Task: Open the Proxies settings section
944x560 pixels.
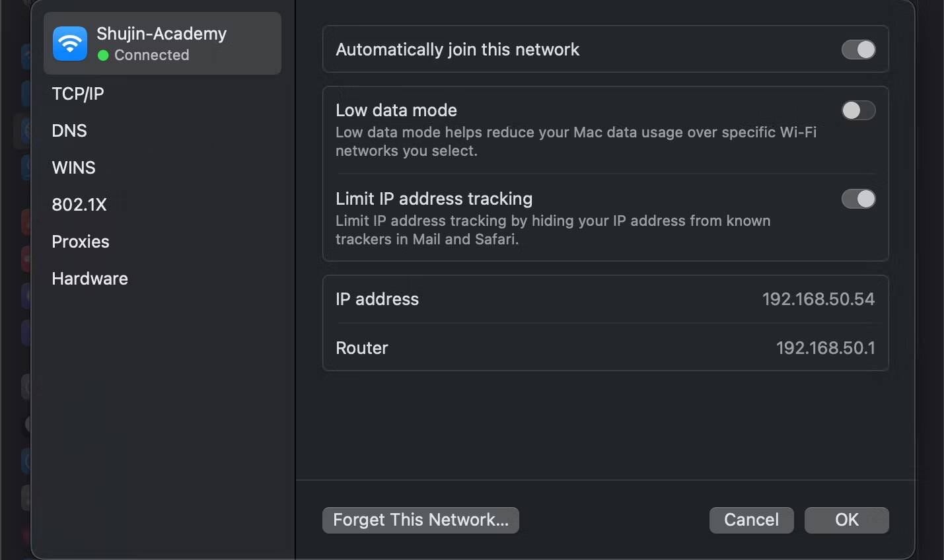Action: click(81, 242)
